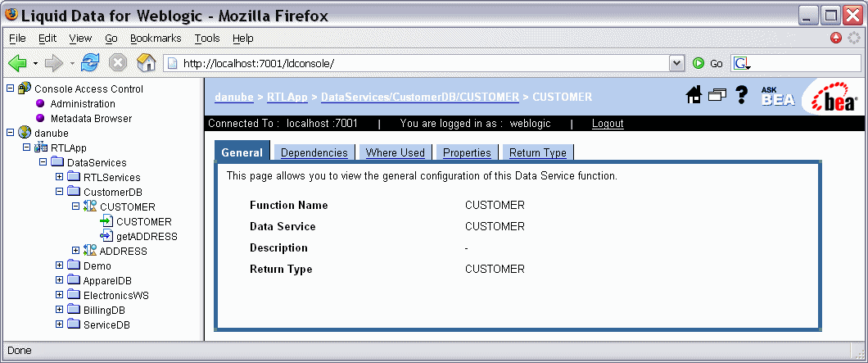
Task: Select the getADDRESS function in tree
Action: (x=147, y=236)
